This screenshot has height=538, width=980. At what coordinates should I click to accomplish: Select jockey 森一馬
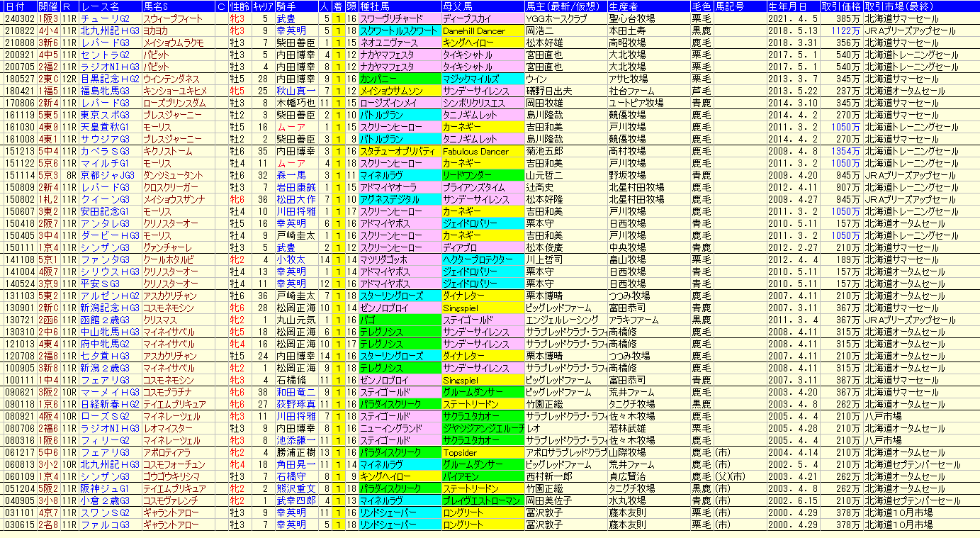(x=291, y=175)
